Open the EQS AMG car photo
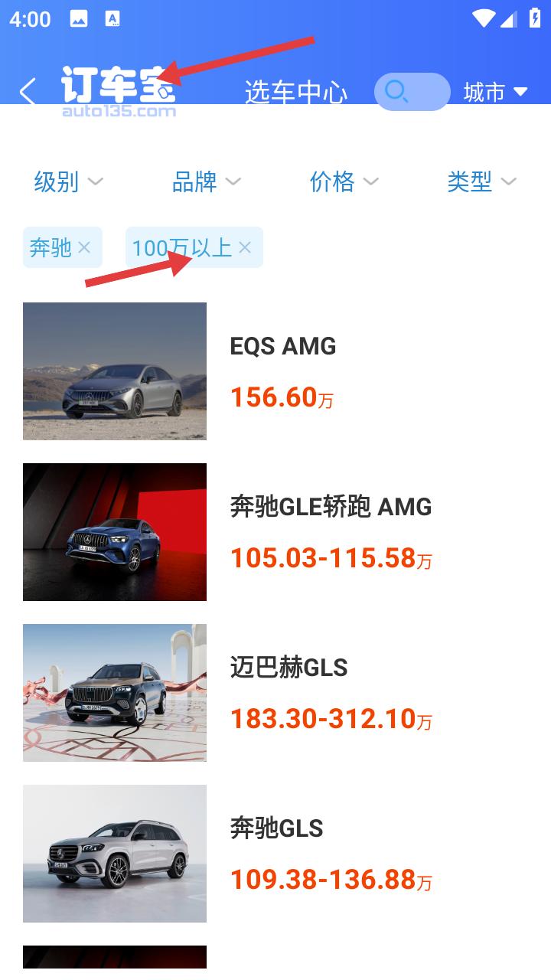 pyautogui.click(x=115, y=371)
